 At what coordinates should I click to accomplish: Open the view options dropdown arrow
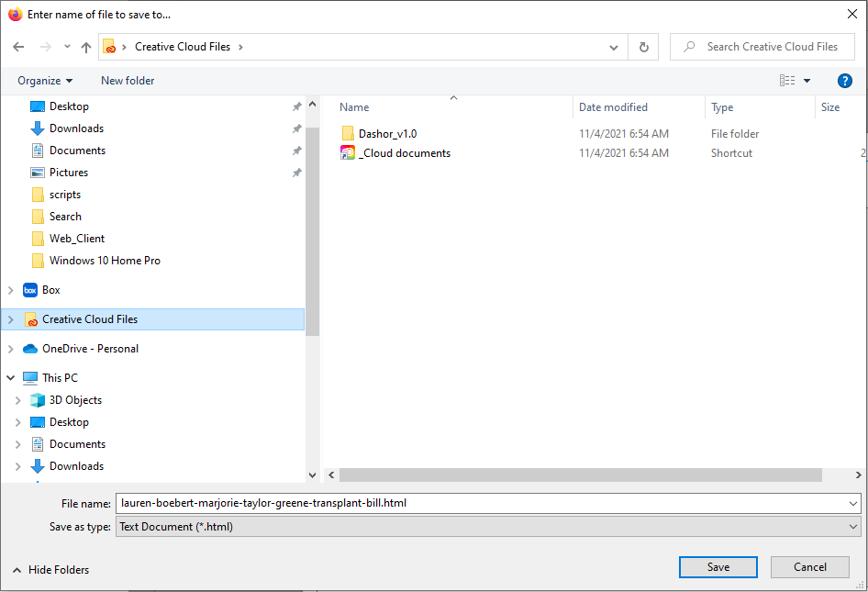[807, 81]
